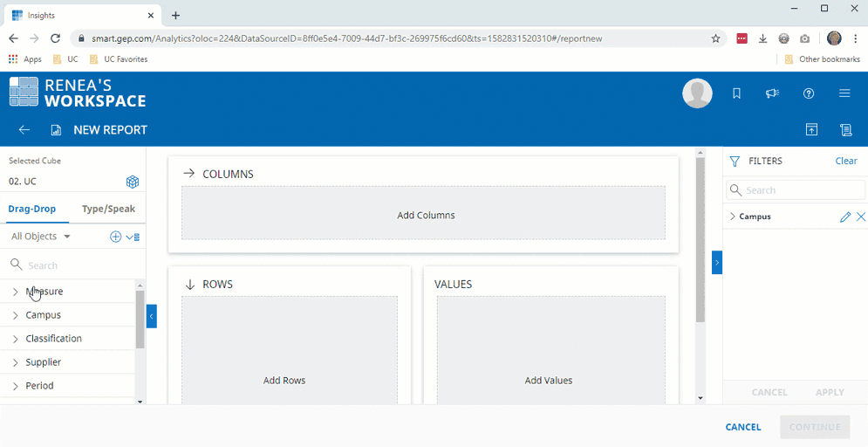
Task: Remove the Campus filter with X icon
Action: 861,217
